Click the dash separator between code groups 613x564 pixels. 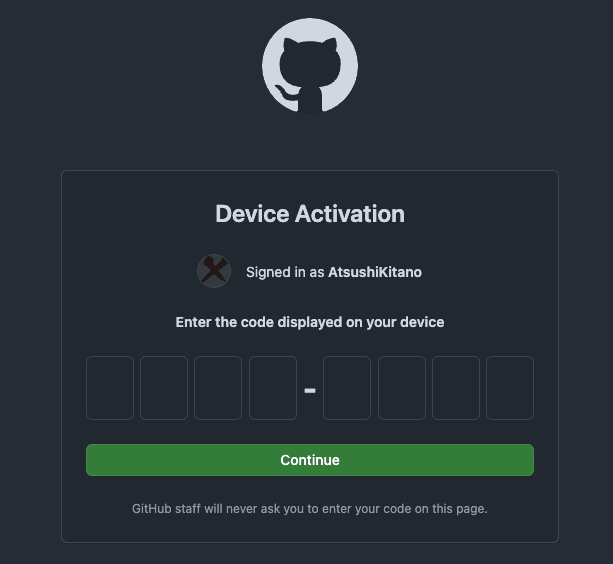[310, 390]
